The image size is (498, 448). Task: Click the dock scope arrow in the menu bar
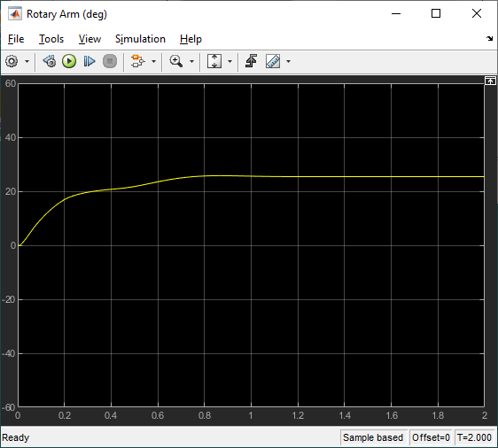489,39
